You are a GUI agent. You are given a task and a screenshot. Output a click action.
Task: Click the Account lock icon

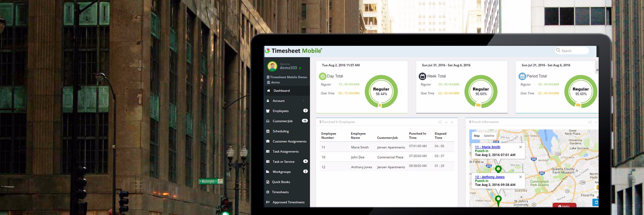(268, 101)
